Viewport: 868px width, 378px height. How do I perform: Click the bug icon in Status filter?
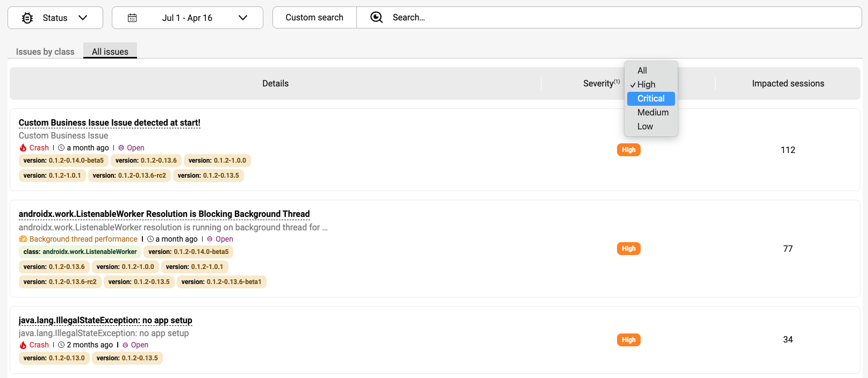(27, 18)
